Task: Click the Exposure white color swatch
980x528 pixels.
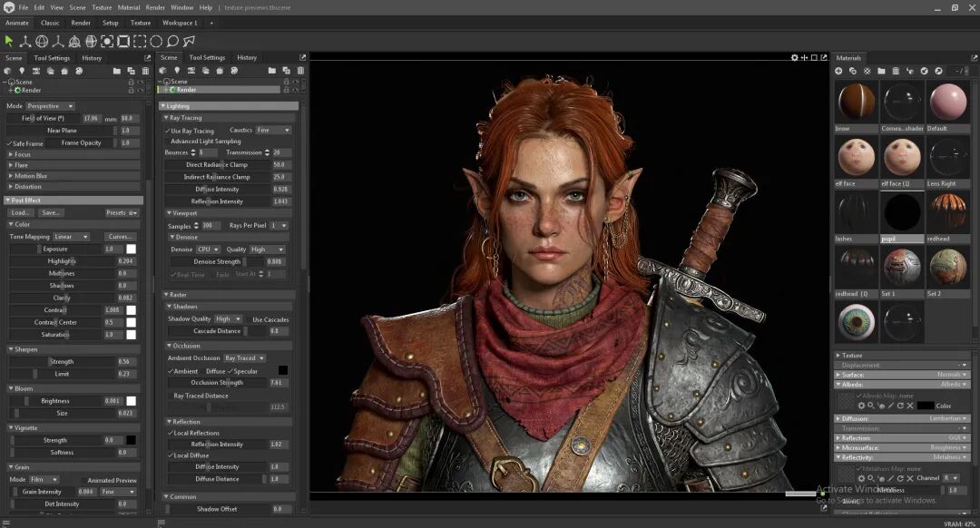Action: 132,249
